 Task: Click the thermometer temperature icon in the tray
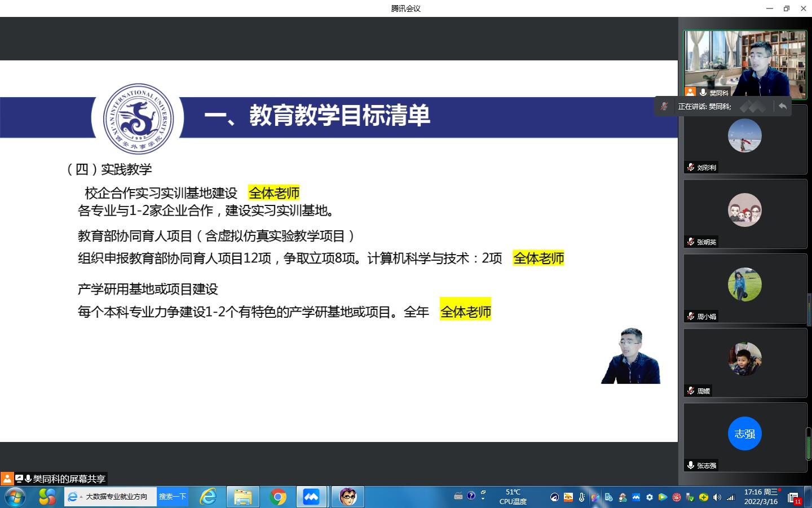(x=582, y=497)
